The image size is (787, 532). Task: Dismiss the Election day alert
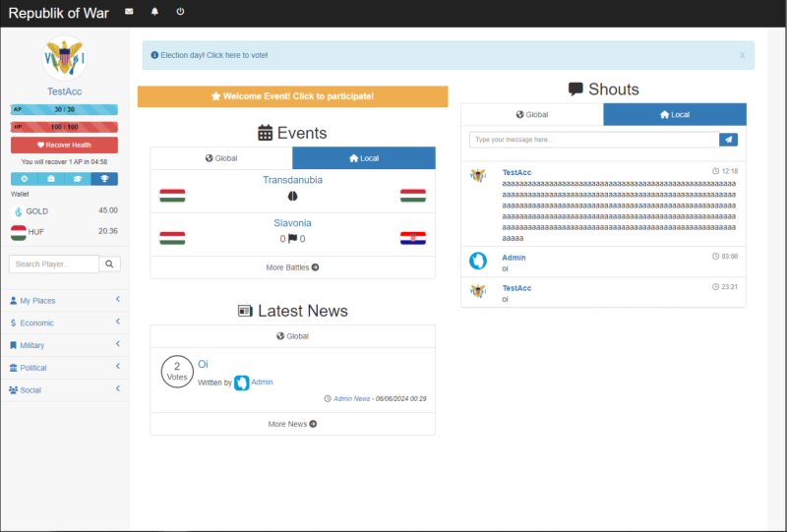pos(742,55)
